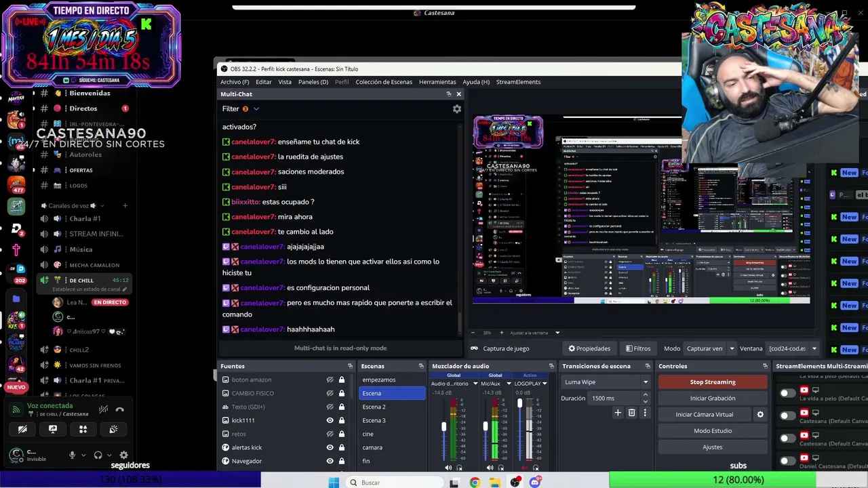Open the Editar menu in OBS
The image size is (868, 488).
264,82
